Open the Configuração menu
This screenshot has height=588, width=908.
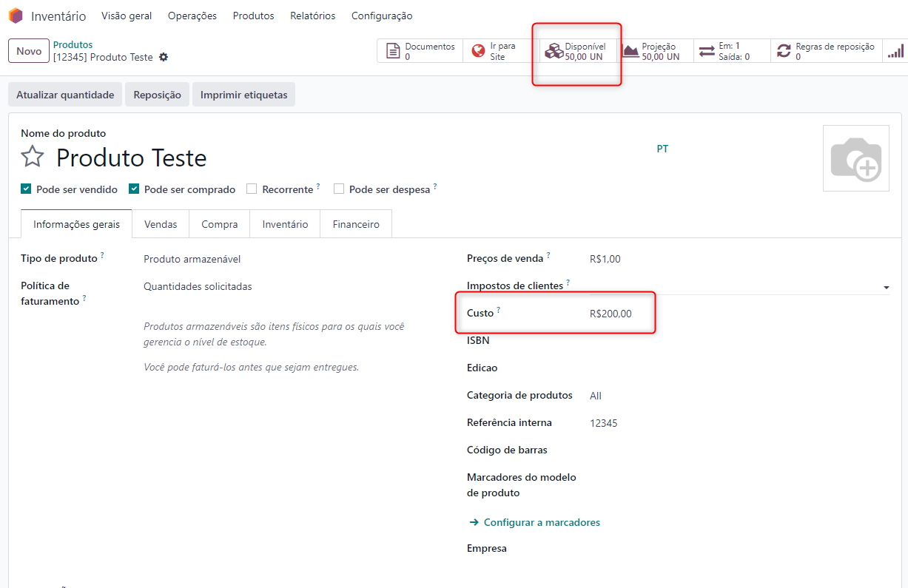coord(382,16)
